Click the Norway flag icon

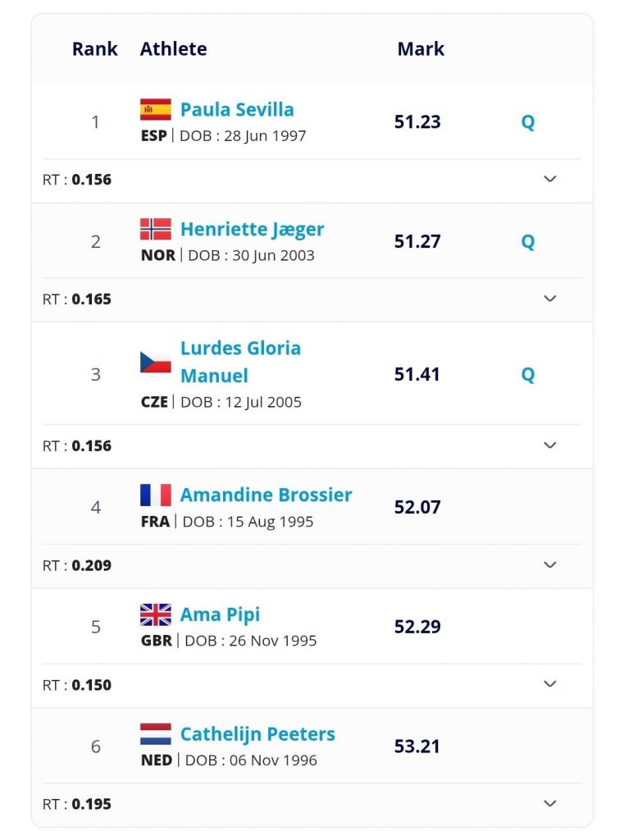pyautogui.click(x=156, y=229)
